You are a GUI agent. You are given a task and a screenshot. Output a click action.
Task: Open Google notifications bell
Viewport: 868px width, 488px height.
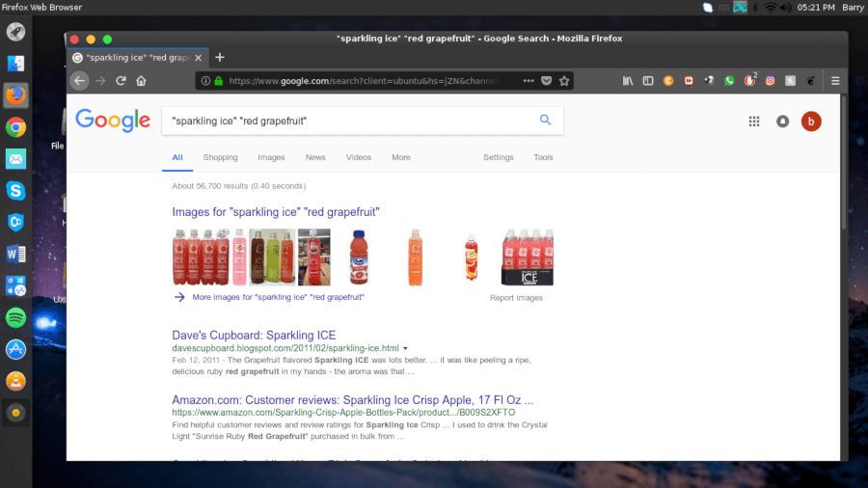click(x=783, y=122)
